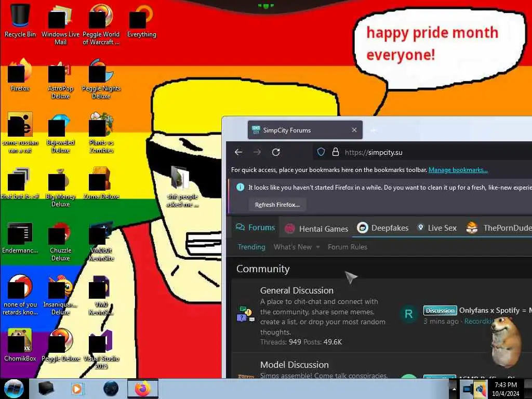532x399 pixels.
Task: Open the Forum Rules link
Action: [x=348, y=247]
